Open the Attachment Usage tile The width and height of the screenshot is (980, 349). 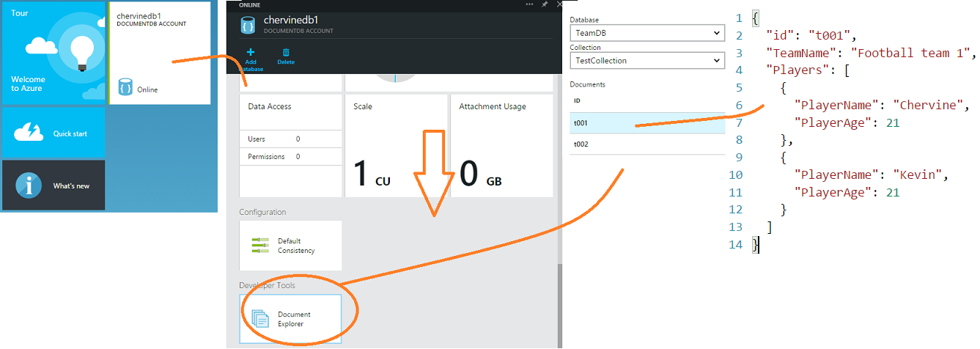click(x=501, y=145)
